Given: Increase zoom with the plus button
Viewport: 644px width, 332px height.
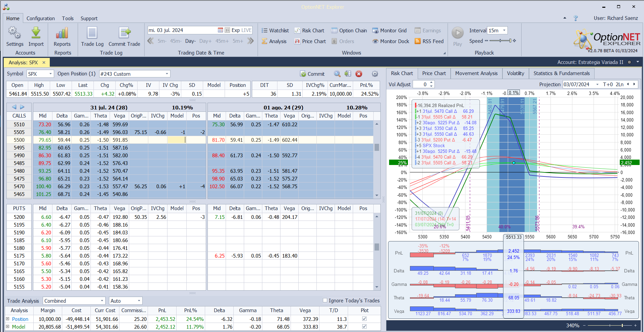Looking at the screenshot, I should click(x=635, y=326).
